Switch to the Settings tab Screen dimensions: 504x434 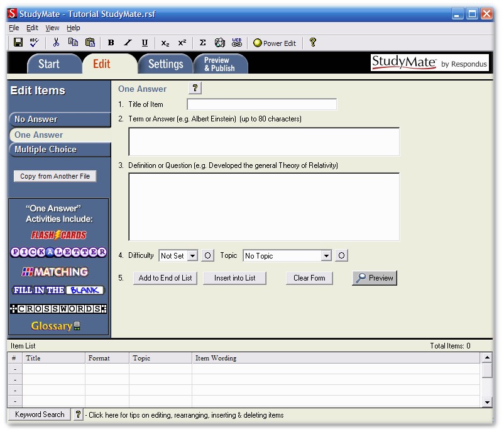coord(165,64)
